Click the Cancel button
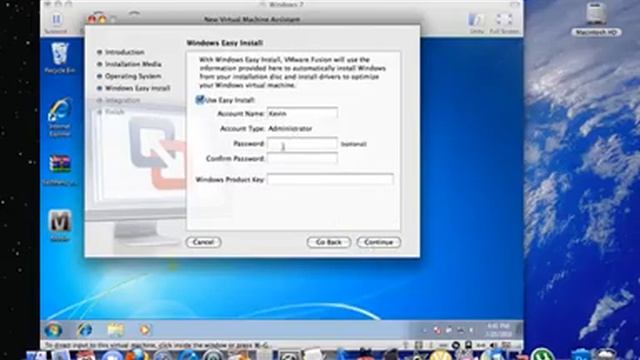This screenshot has height=360, width=640. [x=204, y=242]
